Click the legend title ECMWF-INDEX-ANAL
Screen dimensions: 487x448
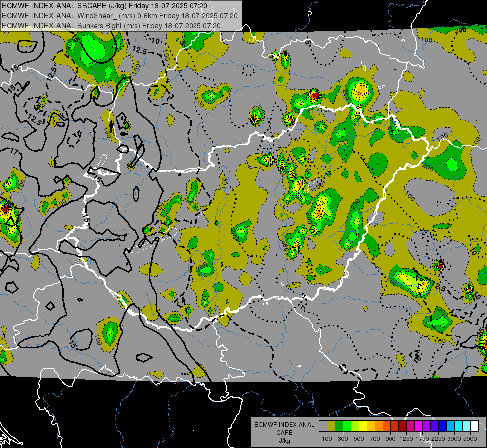284,425
